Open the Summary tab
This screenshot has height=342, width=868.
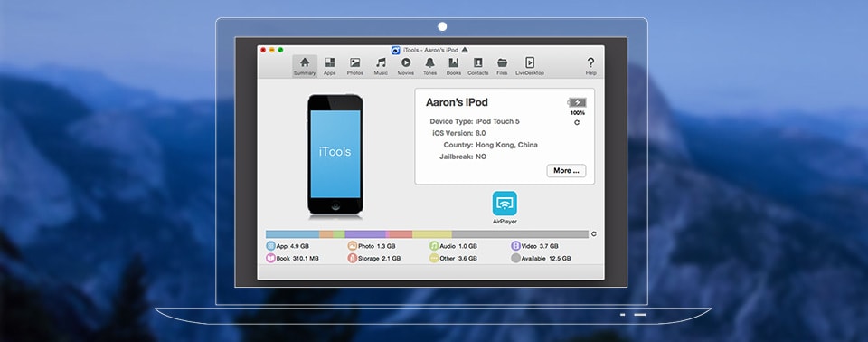[x=305, y=66]
